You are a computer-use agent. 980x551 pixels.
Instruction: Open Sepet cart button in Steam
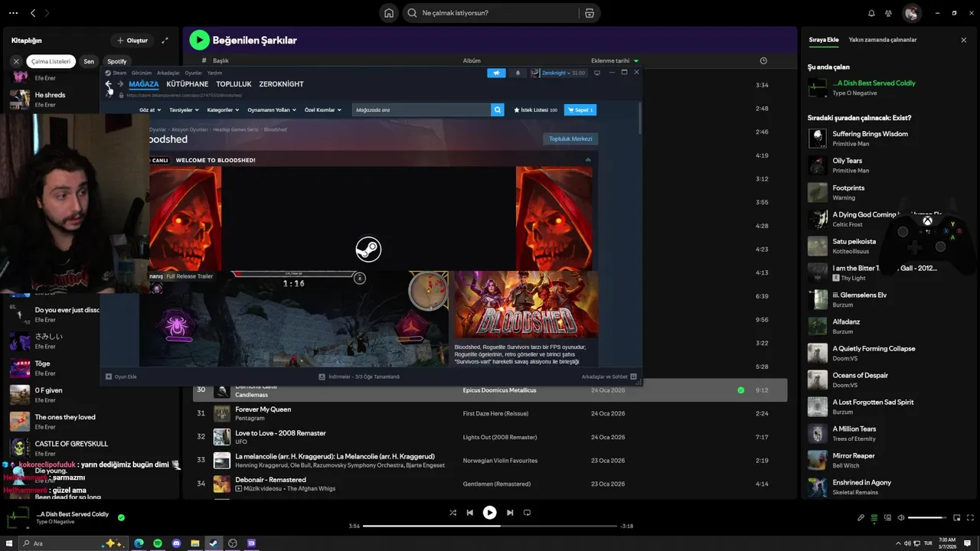point(580,110)
